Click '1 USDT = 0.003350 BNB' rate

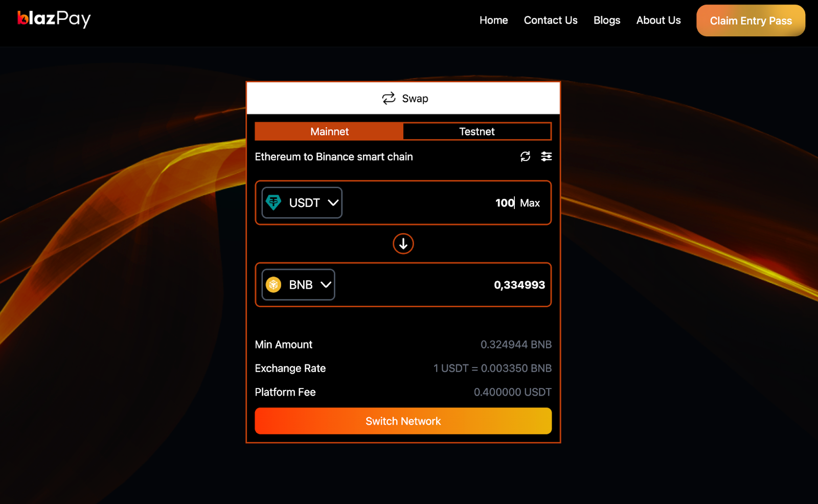(x=492, y=368)
